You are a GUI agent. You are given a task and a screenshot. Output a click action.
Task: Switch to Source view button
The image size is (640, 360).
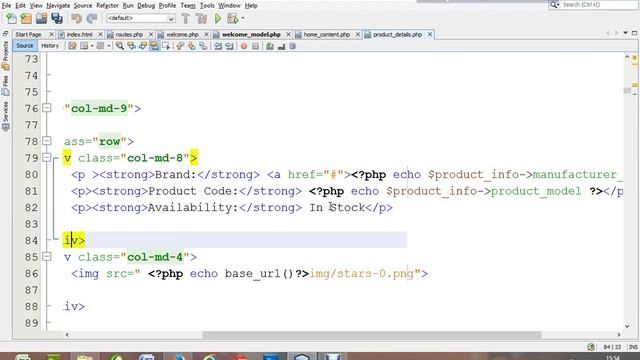24,46
